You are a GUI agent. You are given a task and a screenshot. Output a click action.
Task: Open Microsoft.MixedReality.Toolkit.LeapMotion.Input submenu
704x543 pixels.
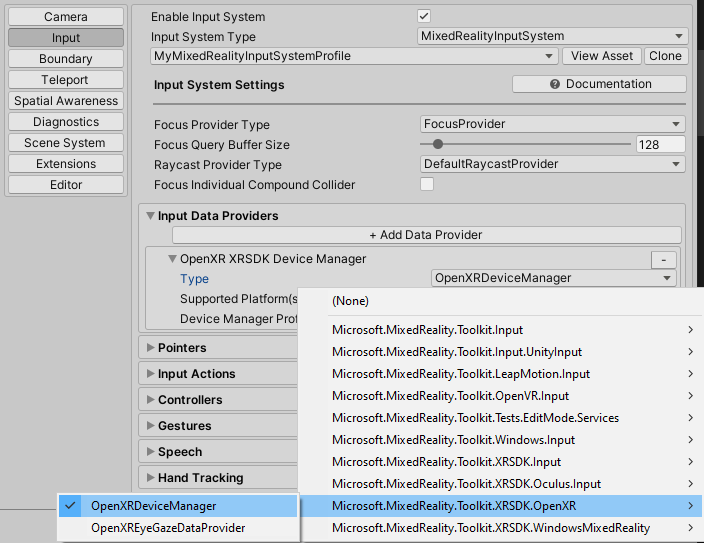click(x=501, y=374)
